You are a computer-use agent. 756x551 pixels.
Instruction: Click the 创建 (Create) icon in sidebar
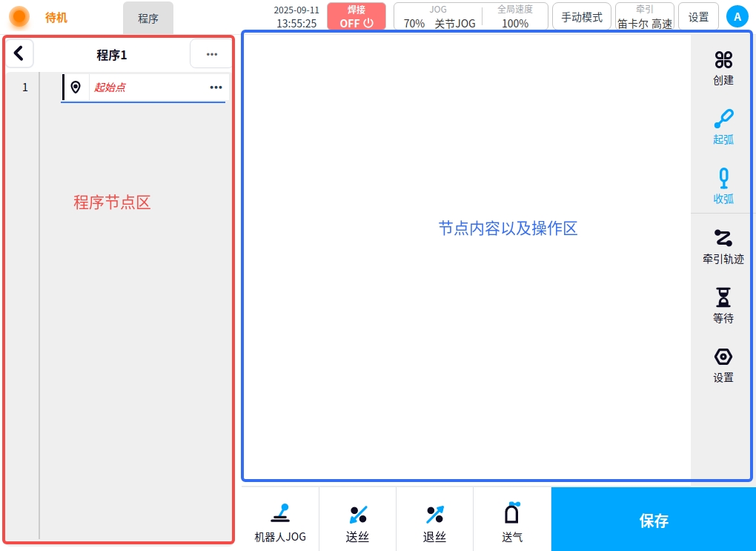[723, 67]
